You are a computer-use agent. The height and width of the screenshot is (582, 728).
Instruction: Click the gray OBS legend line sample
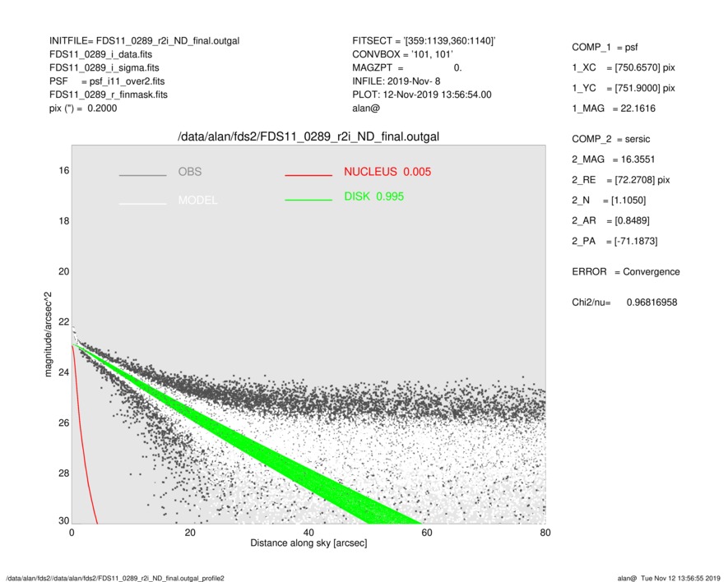(142, 175)
